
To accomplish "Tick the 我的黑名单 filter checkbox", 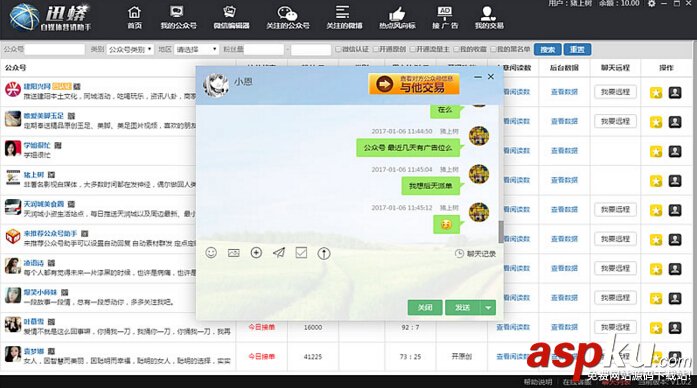I will [x=493, y=49].
